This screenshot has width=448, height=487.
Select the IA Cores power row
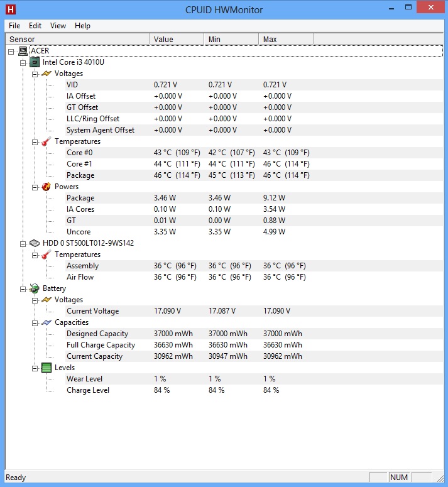[254, 209]
